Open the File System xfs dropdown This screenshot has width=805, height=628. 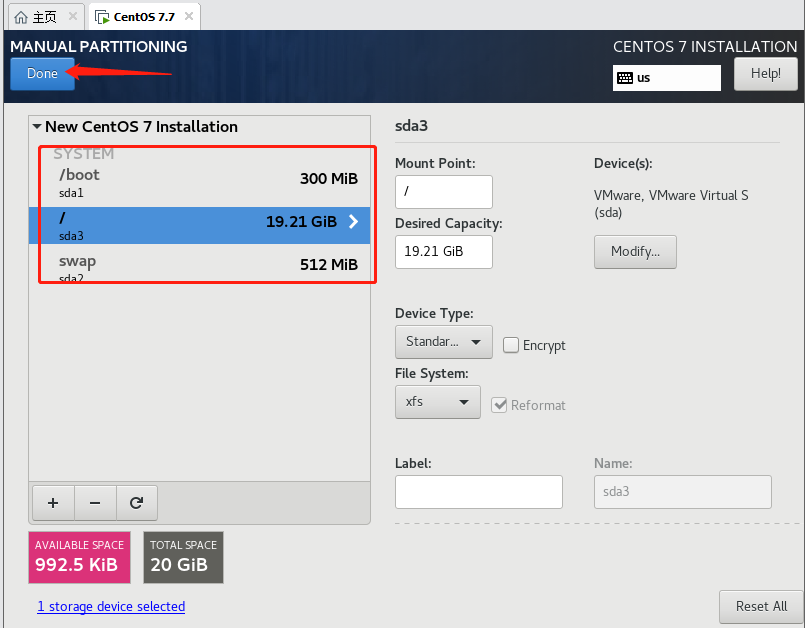pyautogui.click(x=438, y=402)
